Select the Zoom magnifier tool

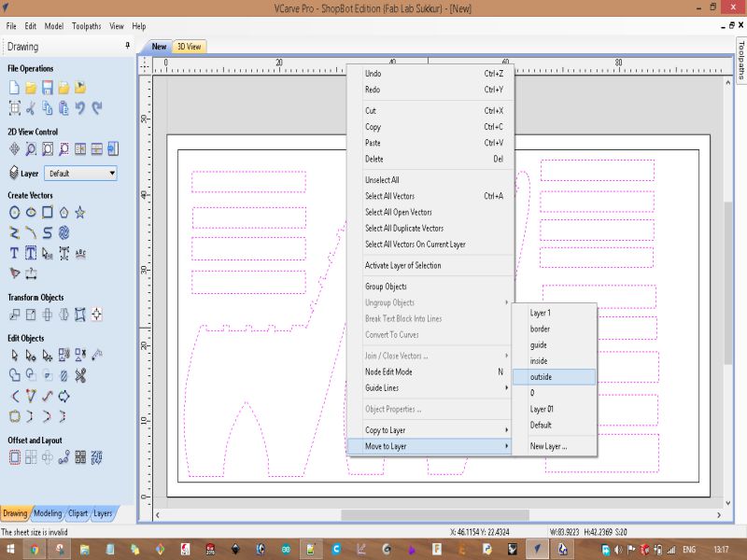coord(31,149)
